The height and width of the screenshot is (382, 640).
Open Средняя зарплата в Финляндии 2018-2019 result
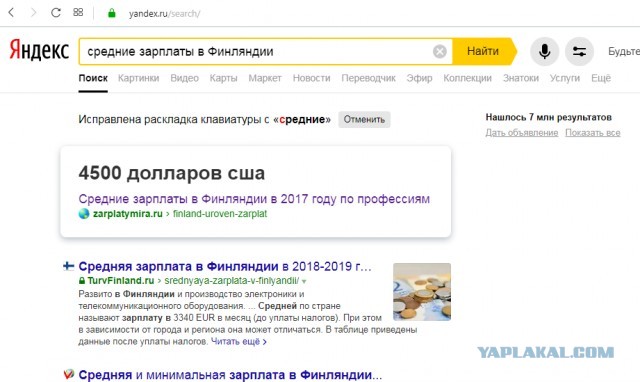[225, 267]
